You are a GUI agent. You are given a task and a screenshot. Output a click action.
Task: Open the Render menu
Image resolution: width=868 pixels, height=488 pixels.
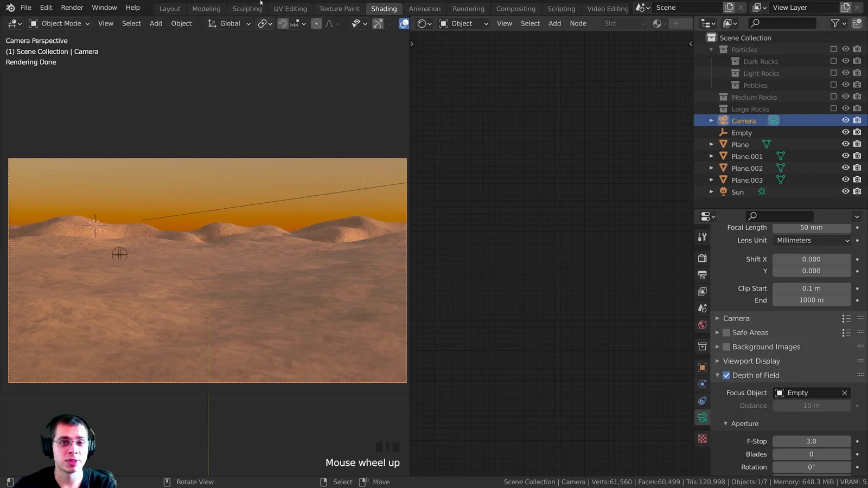pos(72,7)
